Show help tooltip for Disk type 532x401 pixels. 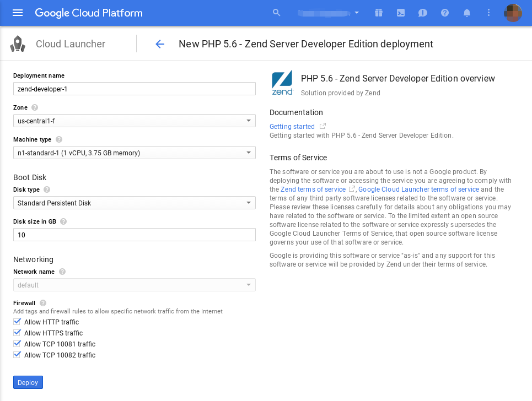(47, 189)
